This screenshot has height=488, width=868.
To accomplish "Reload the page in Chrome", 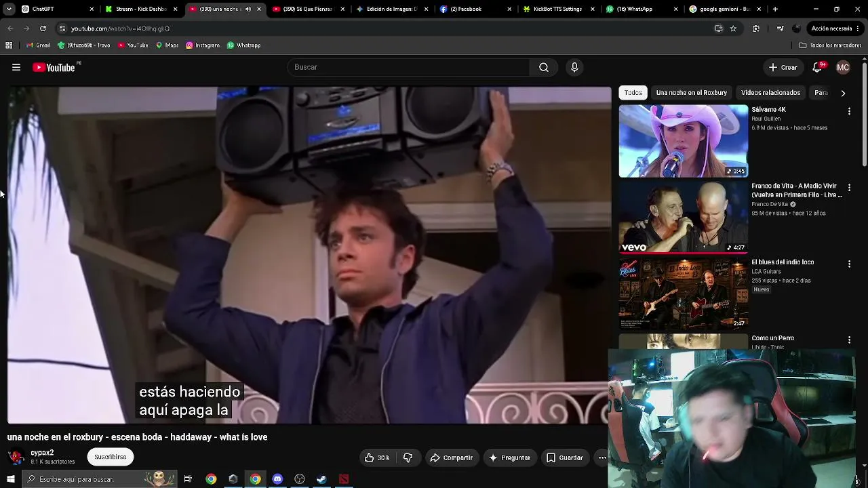I will pos(43,28).
